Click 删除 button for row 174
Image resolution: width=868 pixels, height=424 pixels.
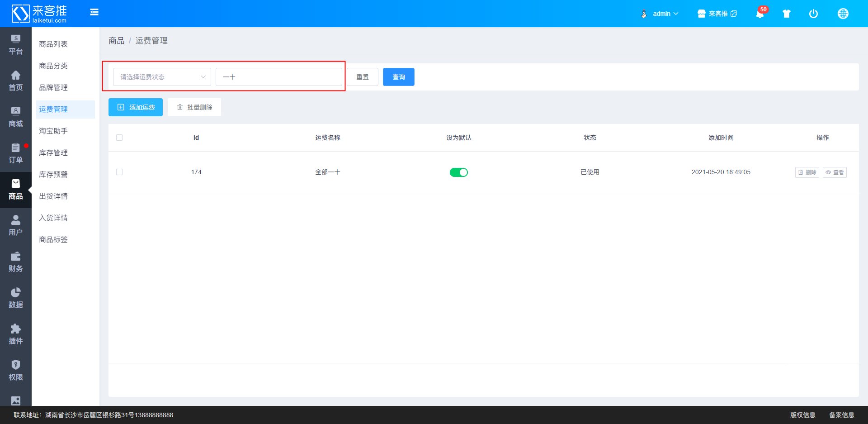(807, 172)
